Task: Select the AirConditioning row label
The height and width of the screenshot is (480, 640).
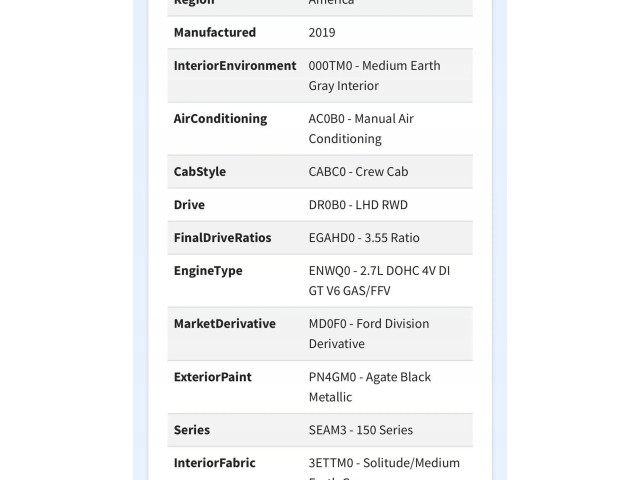Action: pyautogui.click(x=220, y=118)
